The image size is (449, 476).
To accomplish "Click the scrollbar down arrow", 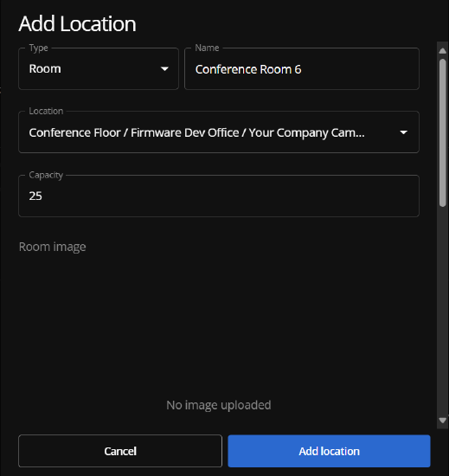I will point(443,421).
